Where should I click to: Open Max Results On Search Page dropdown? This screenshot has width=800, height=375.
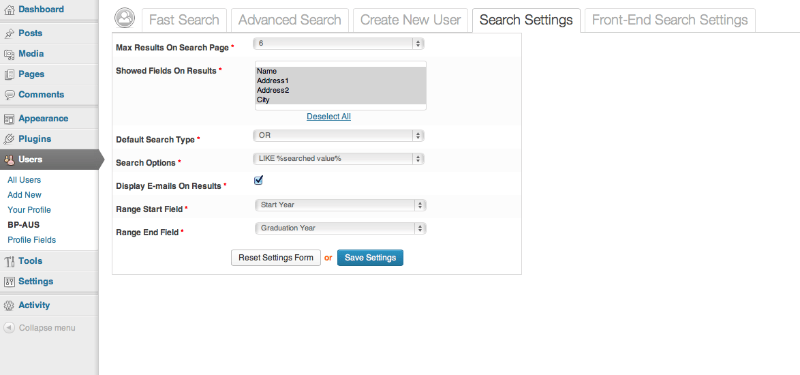point(338,44)
